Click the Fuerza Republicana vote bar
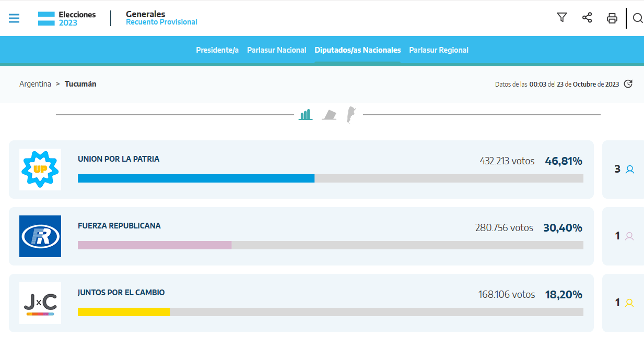Image resolution: width=644 pixels, height=338 pixels. click(331, 245)
